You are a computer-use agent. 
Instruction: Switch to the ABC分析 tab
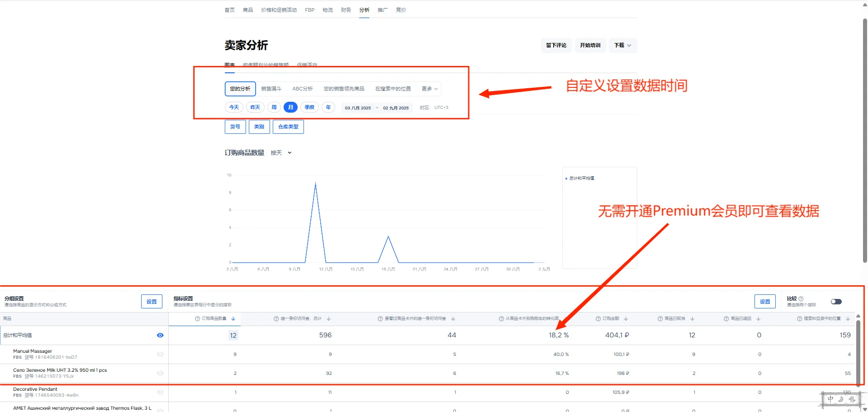tap(303, 89)
